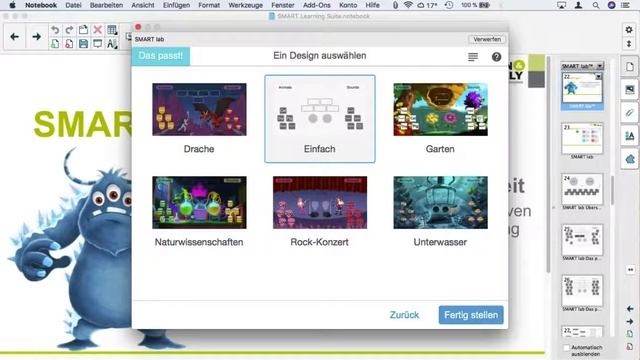640x360 pixels.
Task: Click the Fertig stellen button
Action: pyautogui.click(x=471, y=315)
